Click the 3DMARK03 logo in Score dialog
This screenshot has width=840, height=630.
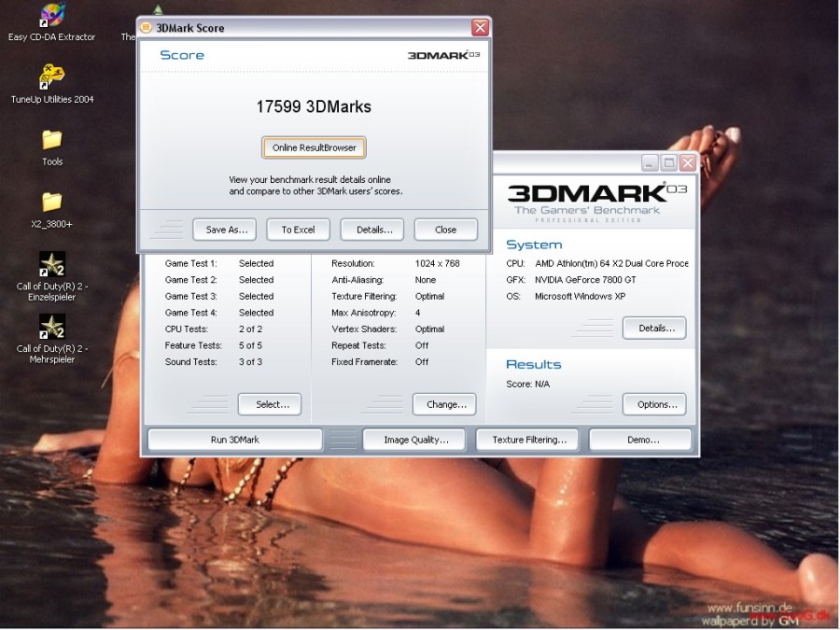tap(443, 55)
